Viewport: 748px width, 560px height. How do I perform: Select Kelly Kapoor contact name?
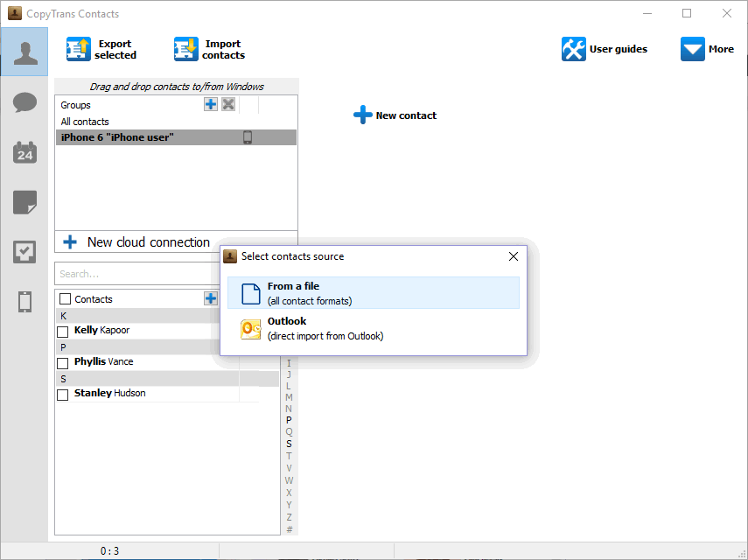[101, 330]
